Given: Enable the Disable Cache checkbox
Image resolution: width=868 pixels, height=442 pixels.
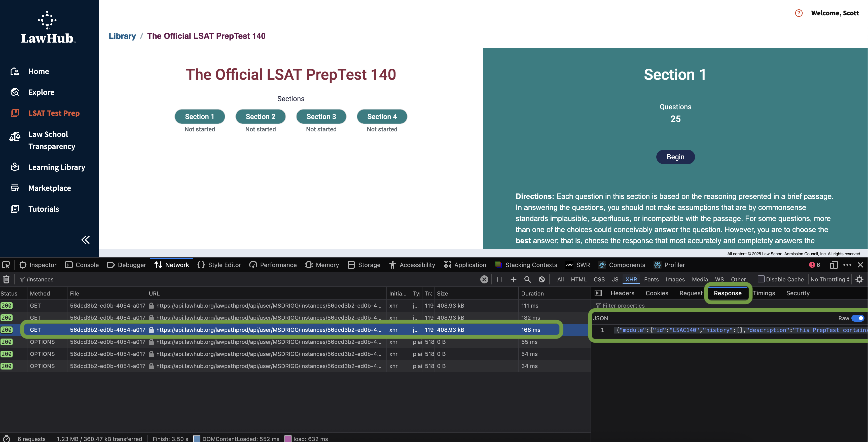Looking at the screenshot, I should tap(761, 279).
